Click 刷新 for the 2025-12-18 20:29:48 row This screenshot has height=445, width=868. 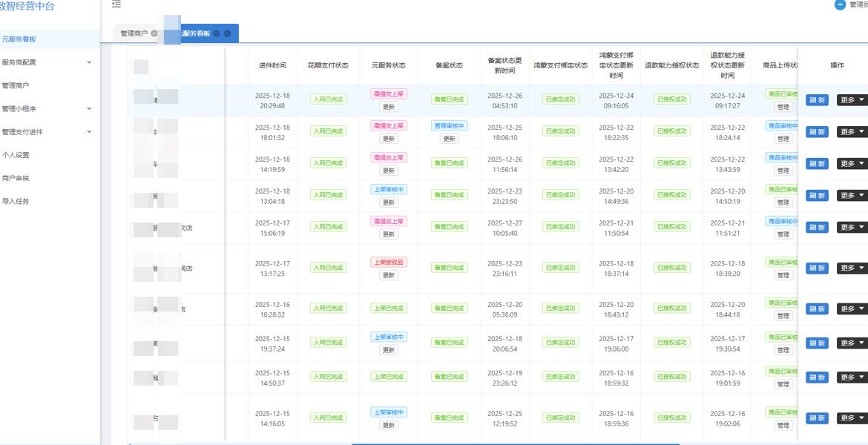coord(817,99)
